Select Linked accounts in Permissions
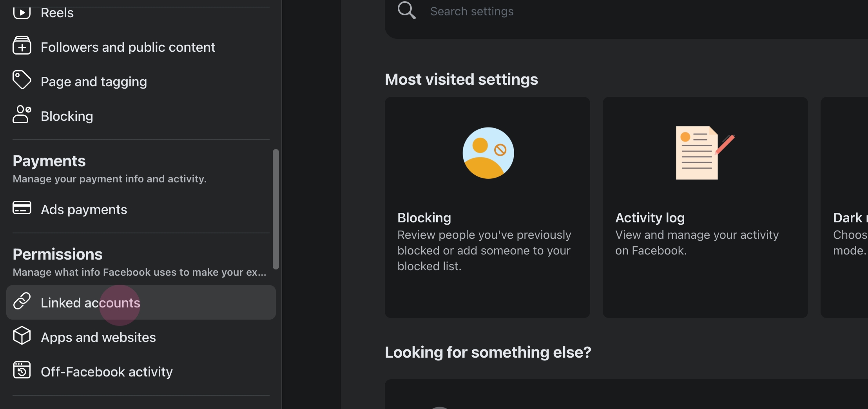The width and height of the screenshot is (868, 409). pos(91,303)
